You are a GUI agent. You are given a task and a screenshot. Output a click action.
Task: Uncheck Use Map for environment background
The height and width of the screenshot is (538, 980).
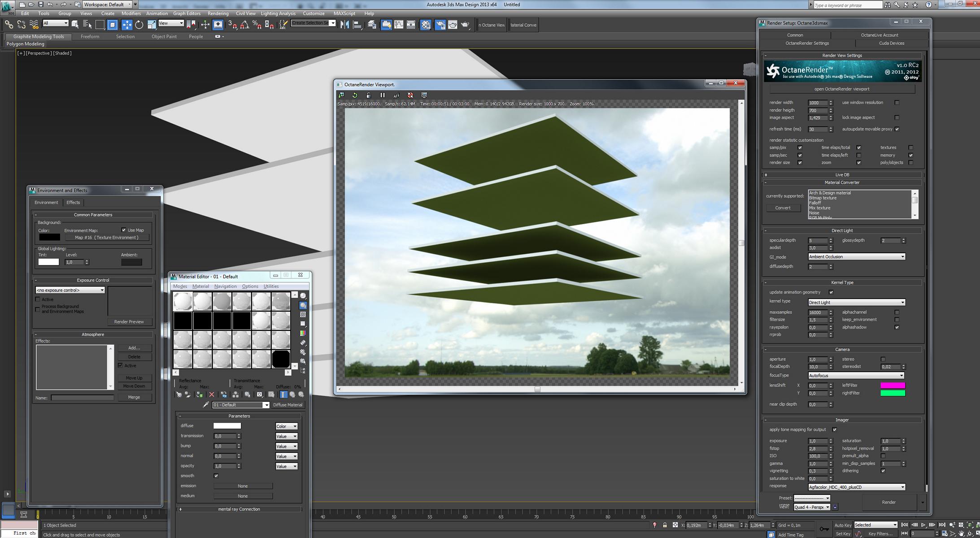tap(124, 230)
